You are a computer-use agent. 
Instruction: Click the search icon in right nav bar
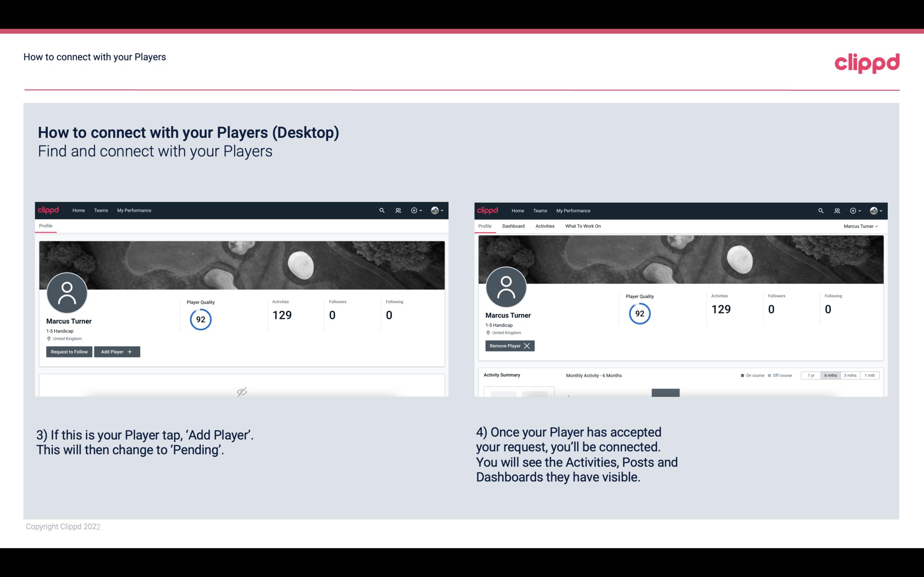[x=820, y=210]
